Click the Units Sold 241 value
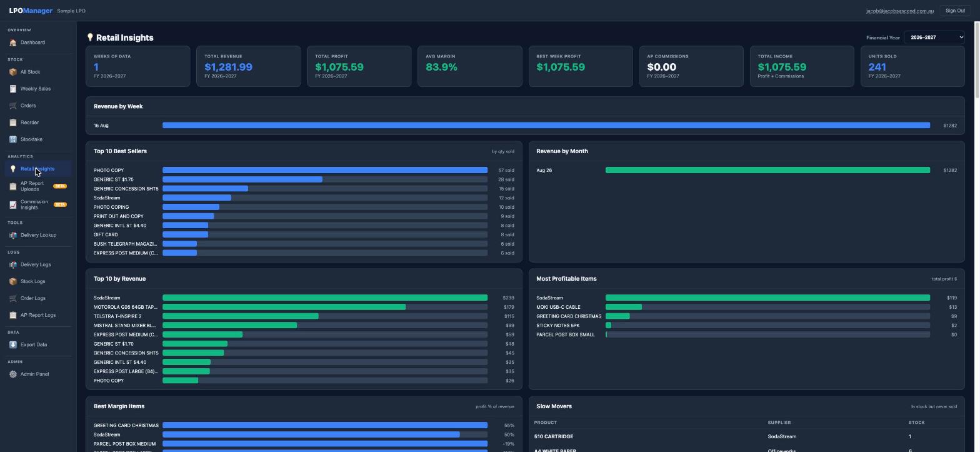Image resolution: width=980 pixels, height=452 pixels. (x=877, y=67)
